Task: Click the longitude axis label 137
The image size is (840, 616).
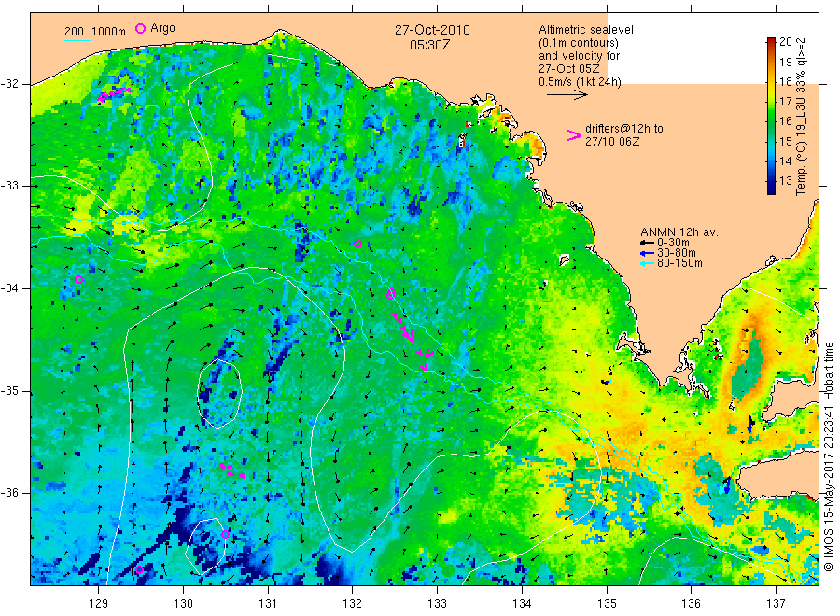Action: coord(776,604)
